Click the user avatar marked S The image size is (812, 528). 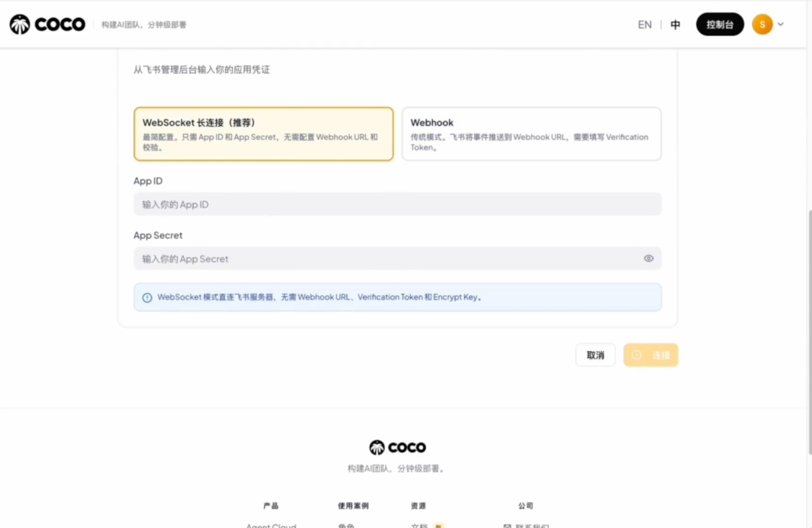762,24
